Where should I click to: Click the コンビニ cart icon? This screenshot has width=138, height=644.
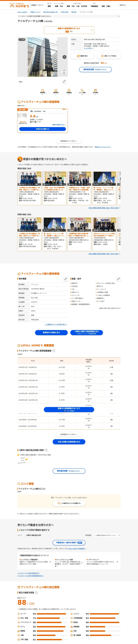click(x=71, y=614)
